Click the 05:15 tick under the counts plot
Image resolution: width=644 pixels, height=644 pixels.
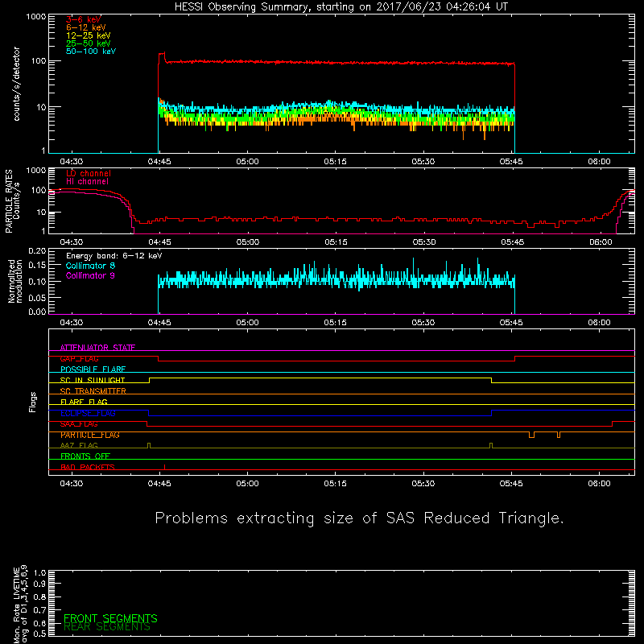[x=335, y=162]
